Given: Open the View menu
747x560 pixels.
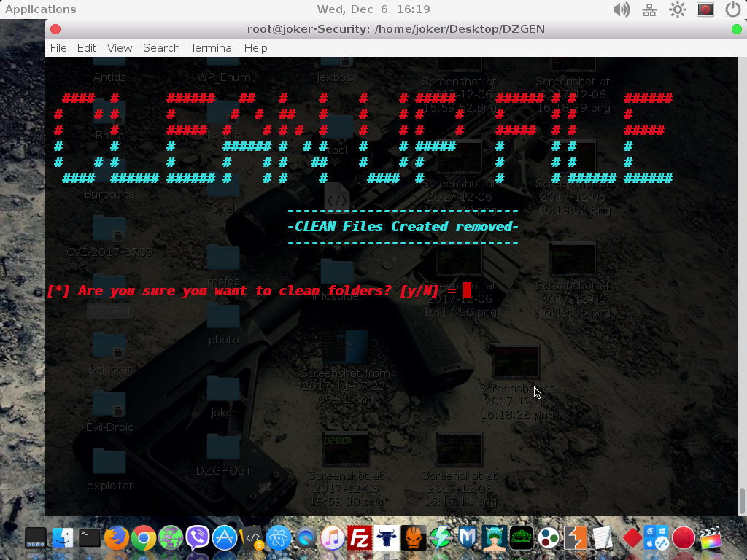Looking at the screenshot, I should (120, 48).
